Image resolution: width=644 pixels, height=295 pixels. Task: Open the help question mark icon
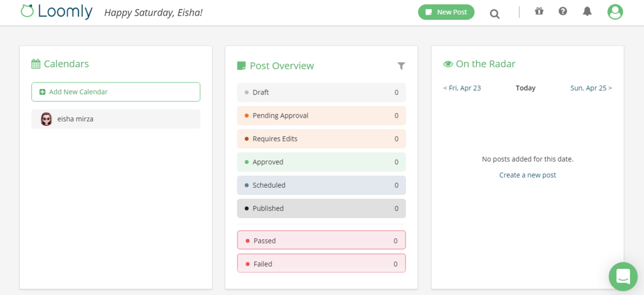(x=563, y=11)
